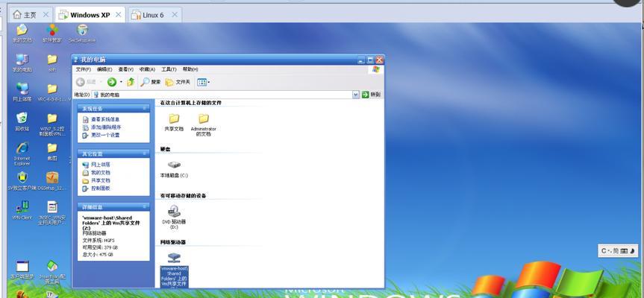
Task: Select Administrator 的文档 folder
Action: 203,124
